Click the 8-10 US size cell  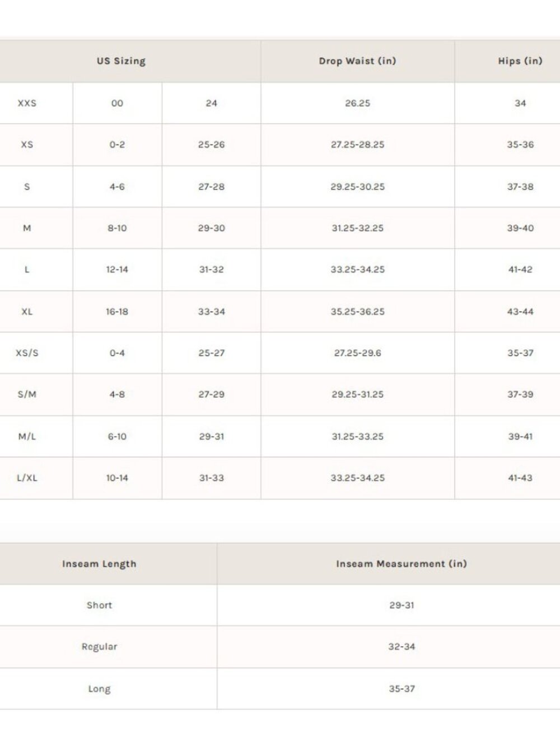click(117, 228)
